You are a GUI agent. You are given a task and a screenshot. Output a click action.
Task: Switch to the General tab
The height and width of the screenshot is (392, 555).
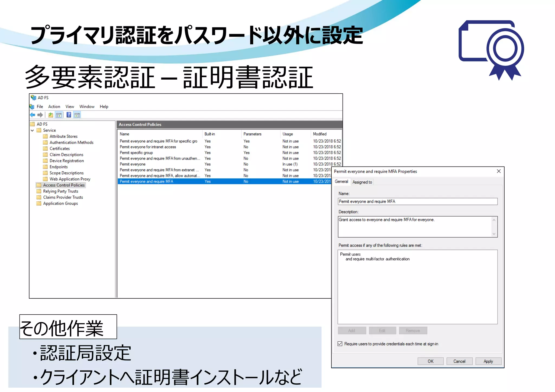[x=341, y=182]
